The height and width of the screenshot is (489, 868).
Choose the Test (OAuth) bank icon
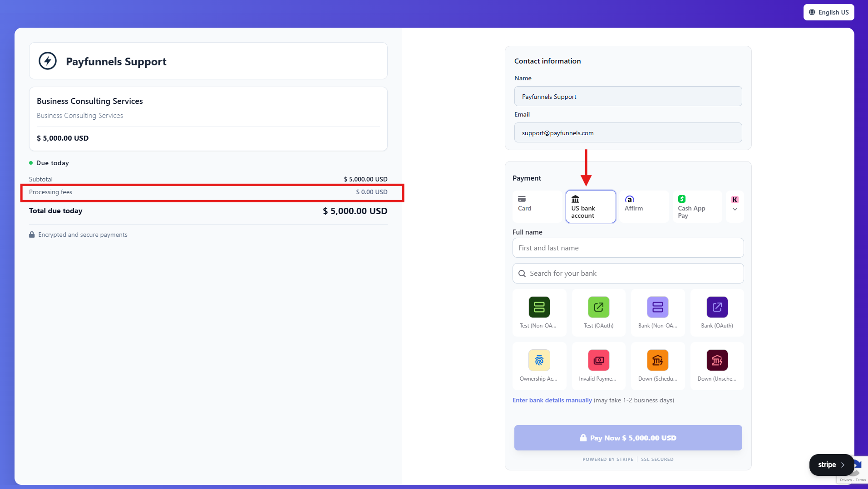tap(598, 307)
